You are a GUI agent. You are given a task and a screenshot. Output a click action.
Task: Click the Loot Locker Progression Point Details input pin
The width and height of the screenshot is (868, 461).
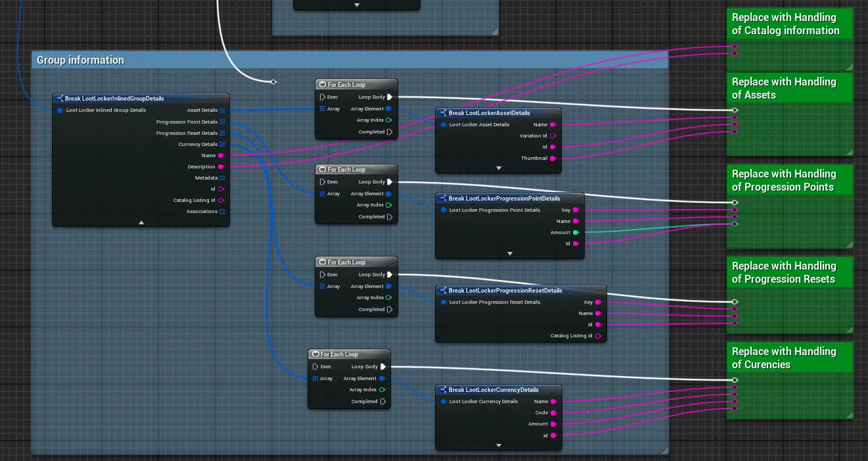(444, 210)
